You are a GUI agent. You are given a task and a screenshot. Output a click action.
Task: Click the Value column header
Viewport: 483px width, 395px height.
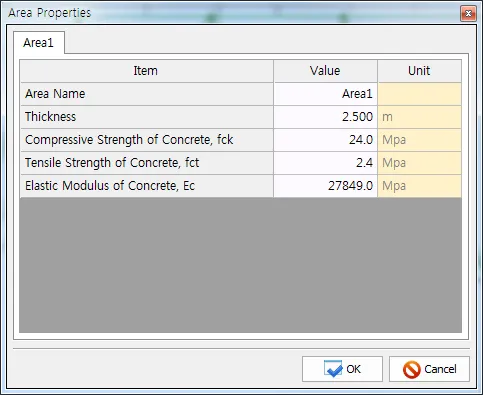point(325,71)
